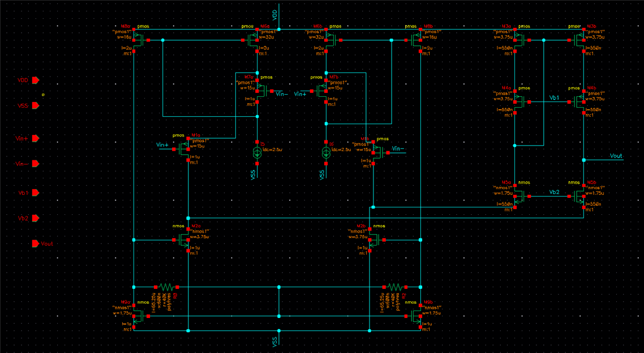Click the Vb1 pin on the left
The width and height of the screenshot is (644, 353).
pos(36,193)
